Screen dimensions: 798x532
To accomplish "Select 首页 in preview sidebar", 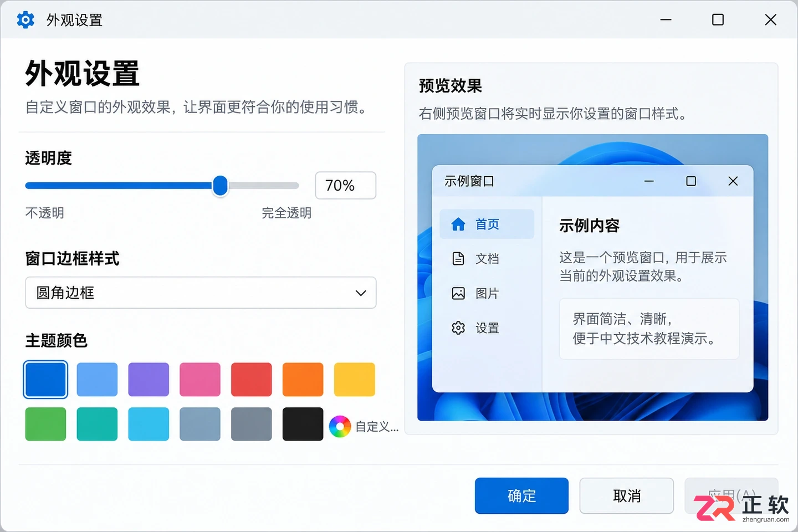I will (x=487, y=224).
